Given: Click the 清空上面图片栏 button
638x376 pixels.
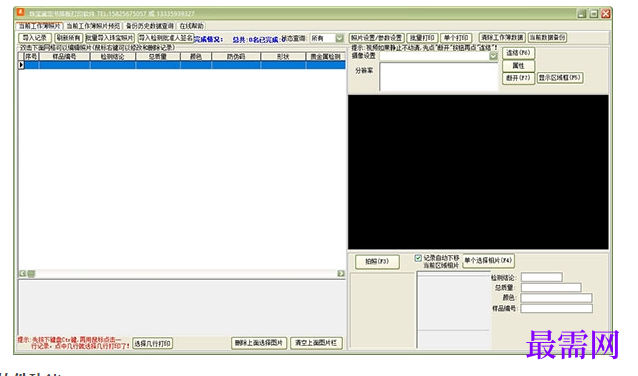Looking at the screenshot, I should (316, 343).
